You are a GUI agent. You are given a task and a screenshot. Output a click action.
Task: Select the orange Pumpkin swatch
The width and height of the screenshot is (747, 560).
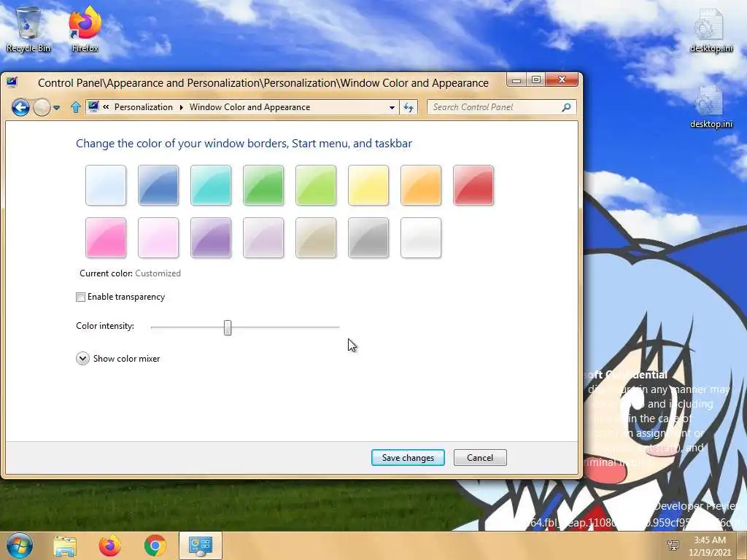tap(421, 185)
